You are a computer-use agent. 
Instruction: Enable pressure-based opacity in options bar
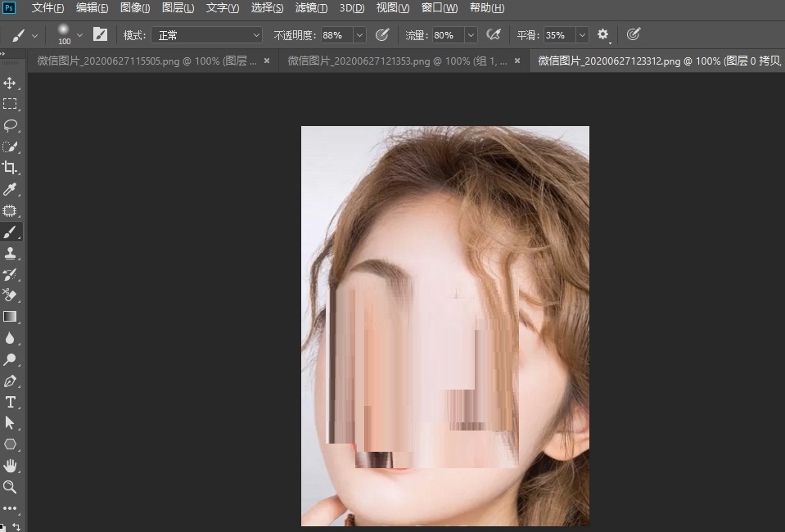[x=381, y=34]
